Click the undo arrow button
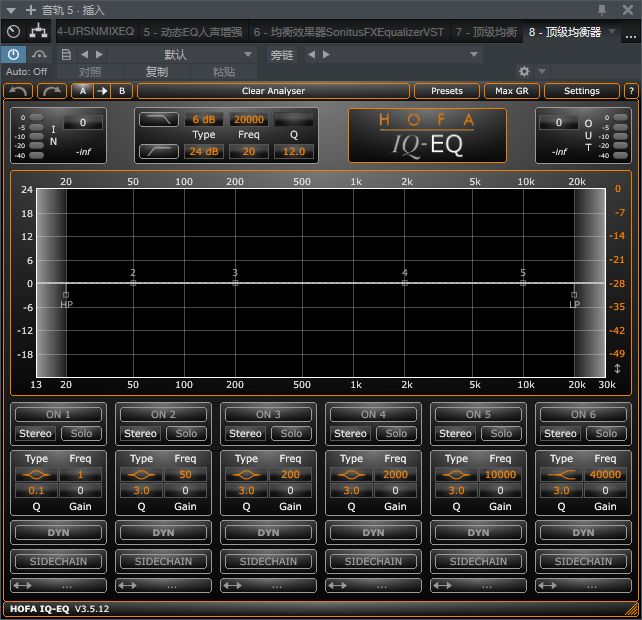The image size is (642, 620). pos(18,91)
